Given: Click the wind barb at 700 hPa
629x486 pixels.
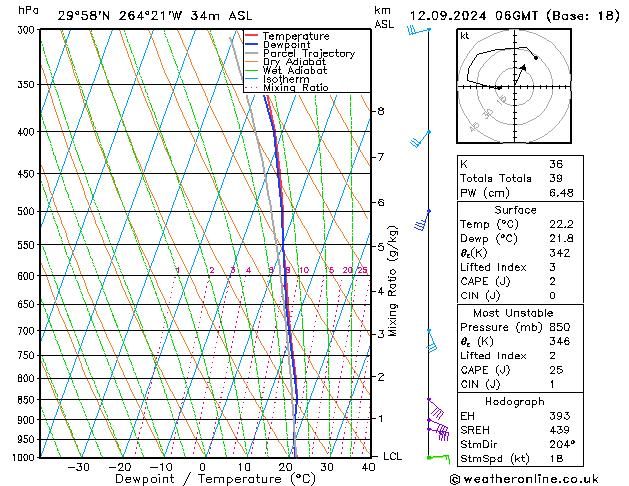Looking at the screenshot, I should pyautogui.click(x=432, y=341).
